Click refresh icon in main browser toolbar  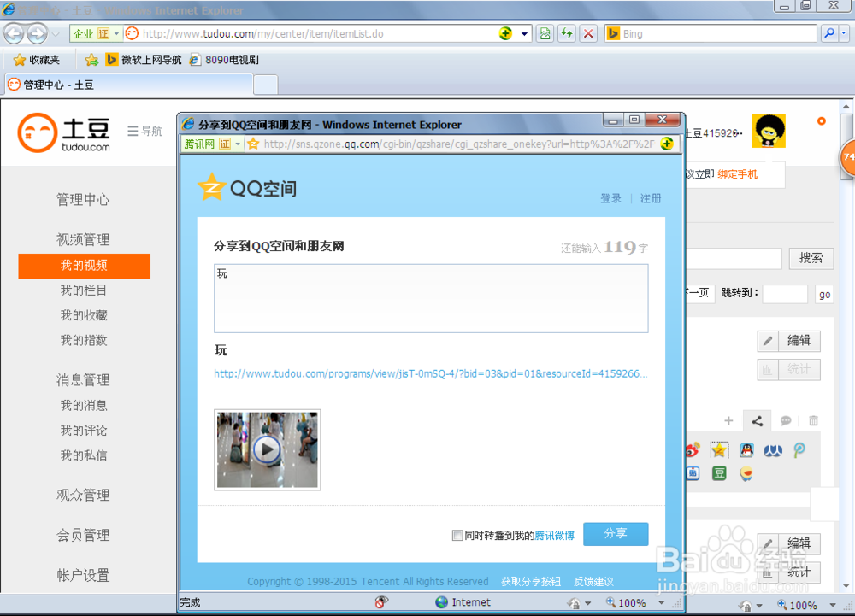point(567,34)
